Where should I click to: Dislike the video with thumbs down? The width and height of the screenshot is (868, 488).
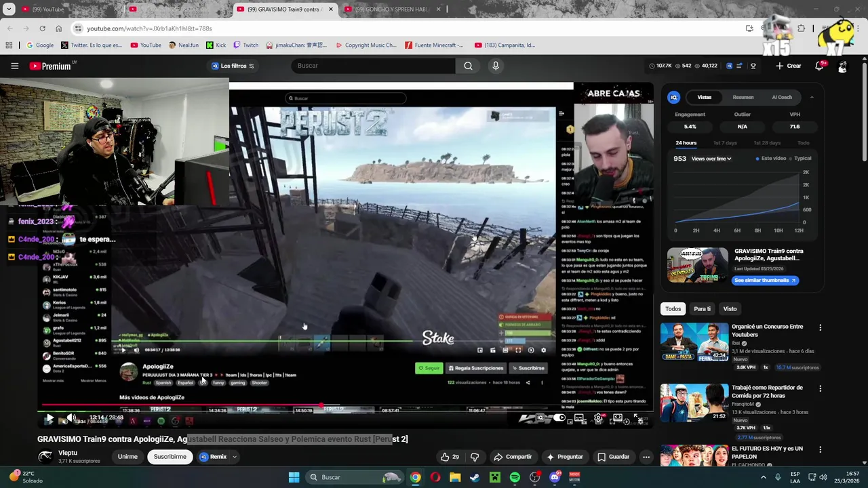475,457
